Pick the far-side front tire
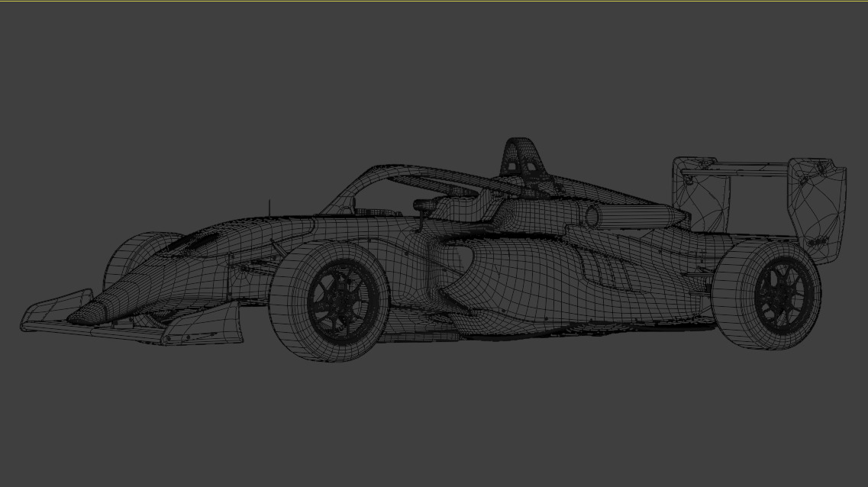The height and width of the screenshot is (487, 868). [138, 260]
